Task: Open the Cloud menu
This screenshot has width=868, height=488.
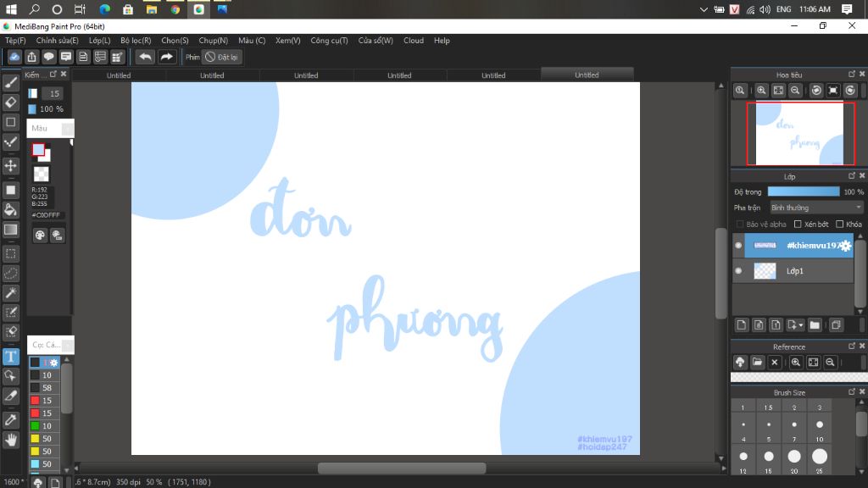Action: coord(414,41)
